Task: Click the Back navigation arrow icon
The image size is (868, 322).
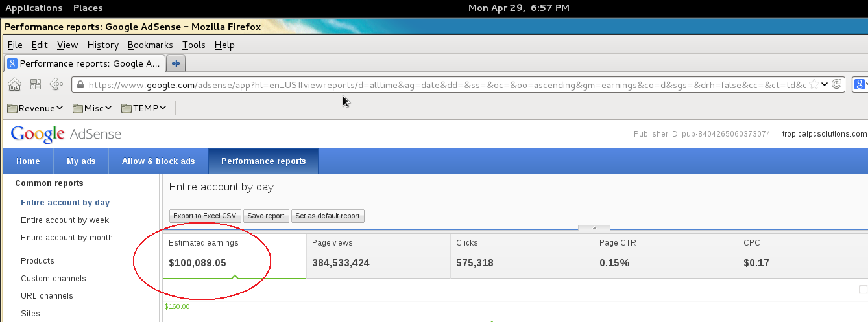Action: tap(56, 84)
